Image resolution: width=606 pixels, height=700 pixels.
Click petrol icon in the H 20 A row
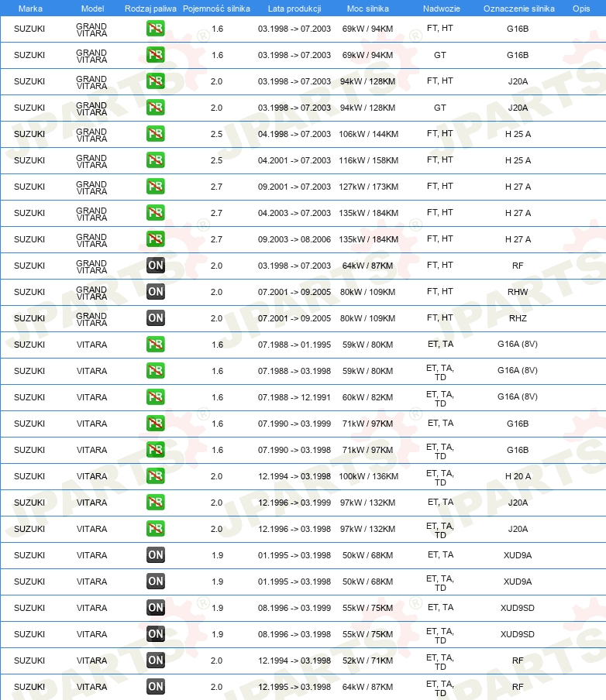(x=156, y=476)
